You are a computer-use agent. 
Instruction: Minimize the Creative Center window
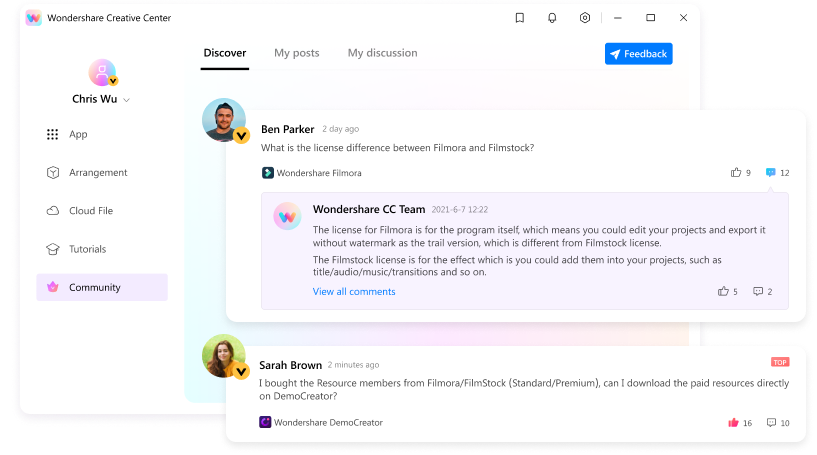click(x=617, y=18)
